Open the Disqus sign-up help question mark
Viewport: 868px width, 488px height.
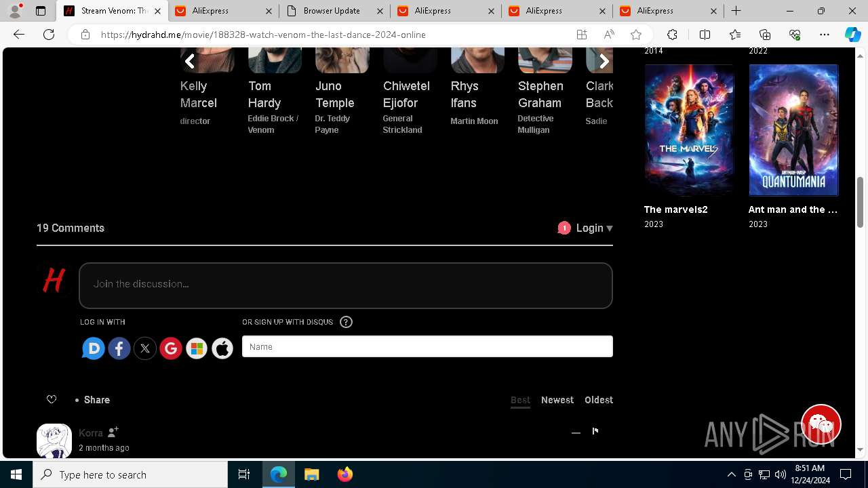[346, 322]
